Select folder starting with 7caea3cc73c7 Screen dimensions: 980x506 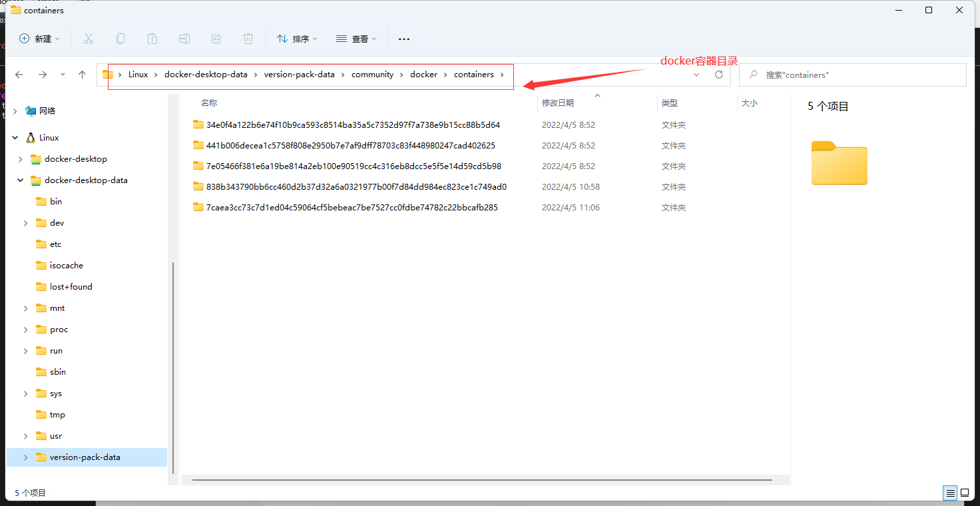352,208
